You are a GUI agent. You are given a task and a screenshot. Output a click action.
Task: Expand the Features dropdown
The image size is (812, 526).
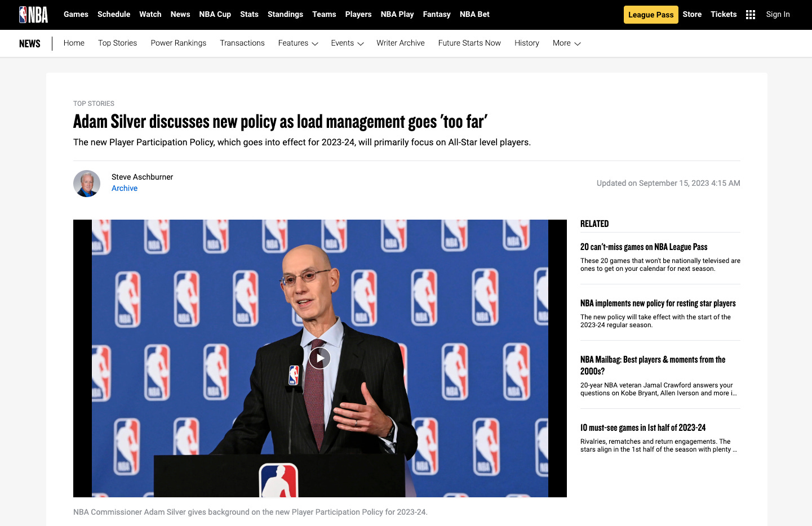pyautogui.click(x=298, y=43)
